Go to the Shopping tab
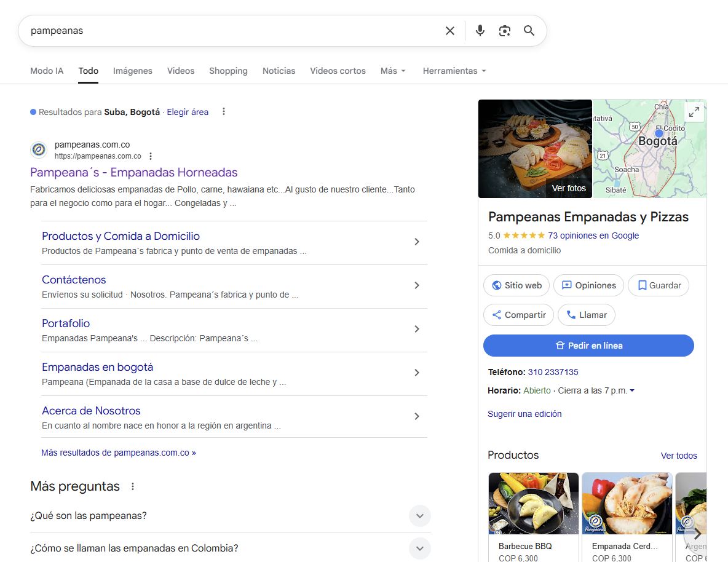Viewport: 728px width, 562px height. tap(228, 71)
